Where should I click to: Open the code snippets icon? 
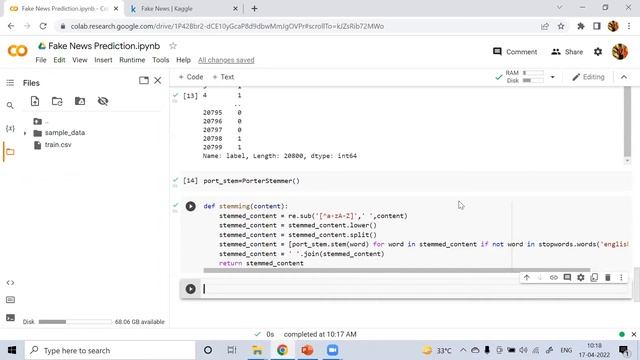click(x=10, y=282)
